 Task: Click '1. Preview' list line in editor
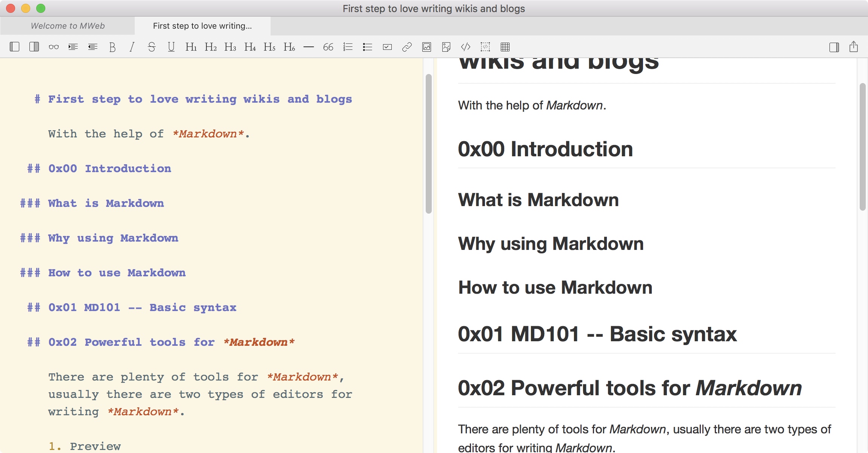85,446
